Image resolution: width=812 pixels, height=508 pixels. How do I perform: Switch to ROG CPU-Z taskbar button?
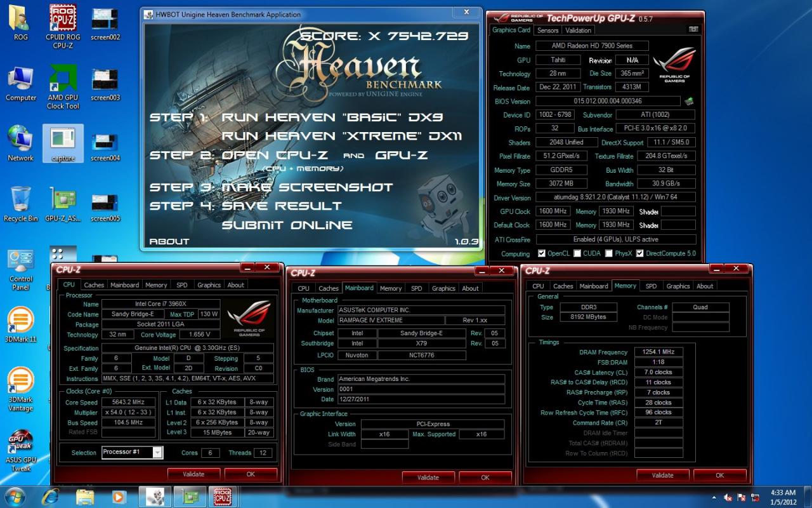pyautogui.click(x=224, y=496)
